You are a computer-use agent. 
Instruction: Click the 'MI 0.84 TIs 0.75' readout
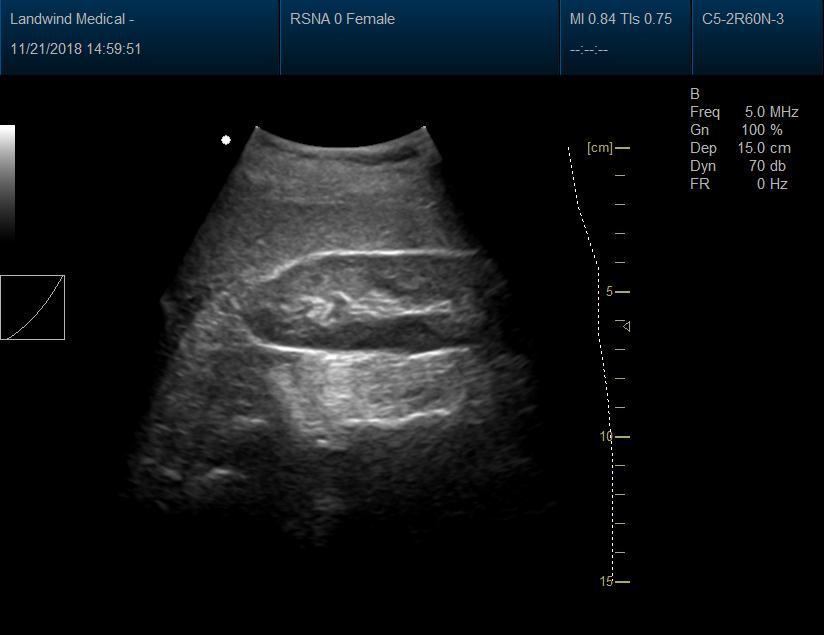coord(621,19)
